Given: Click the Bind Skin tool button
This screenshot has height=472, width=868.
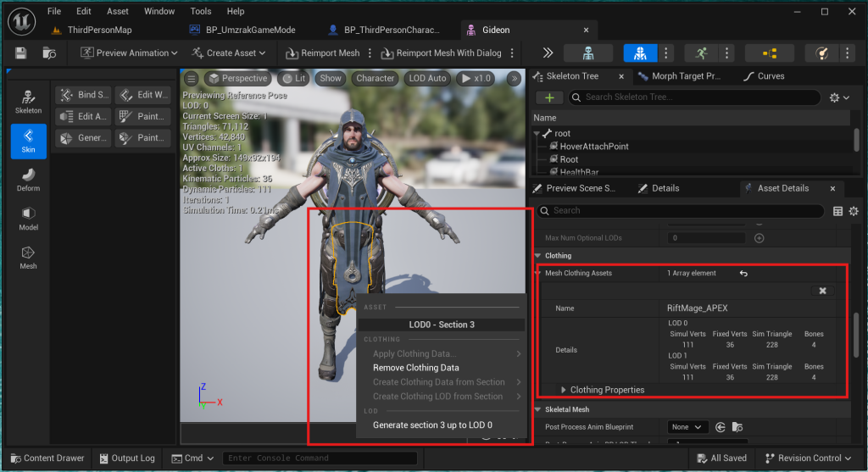Looking at the screenshot, I should coord(84,95).
